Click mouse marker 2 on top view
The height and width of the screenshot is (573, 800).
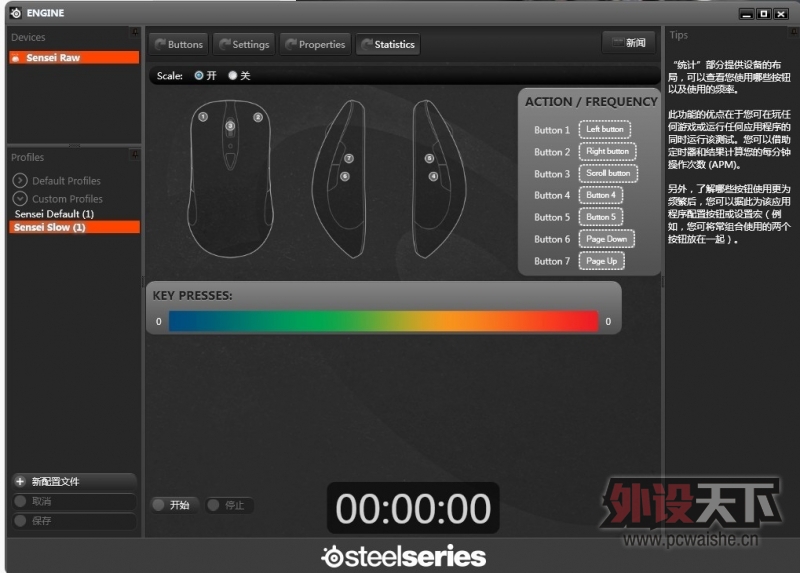tap(258, 117)
